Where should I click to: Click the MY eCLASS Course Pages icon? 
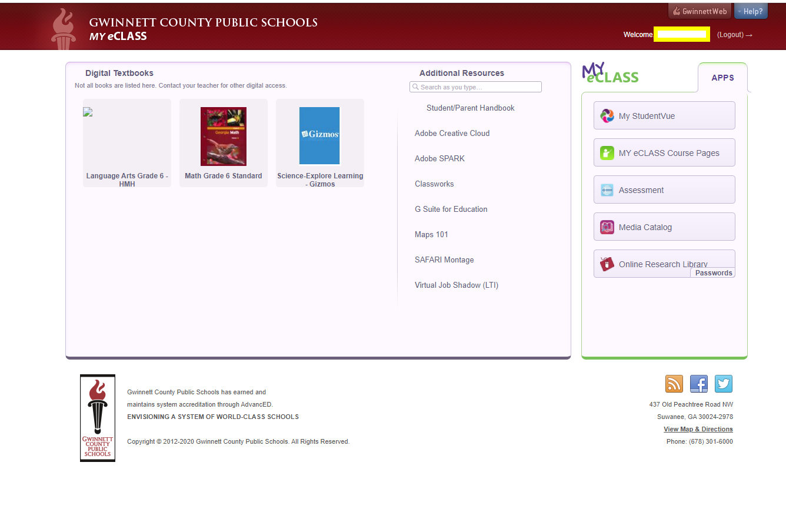(607, 153)
